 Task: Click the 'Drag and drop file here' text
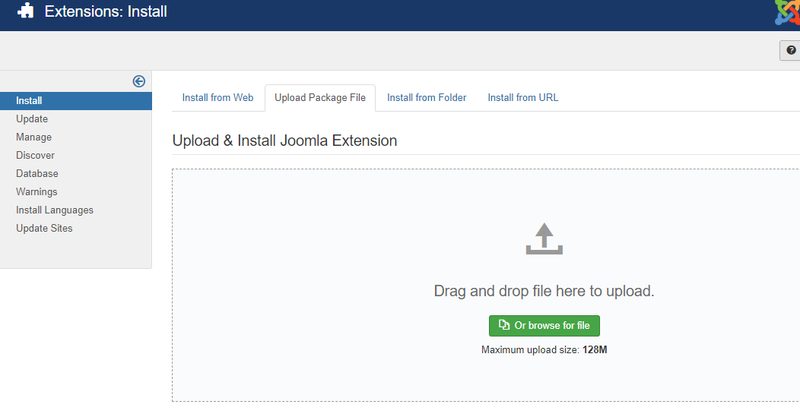544,291
